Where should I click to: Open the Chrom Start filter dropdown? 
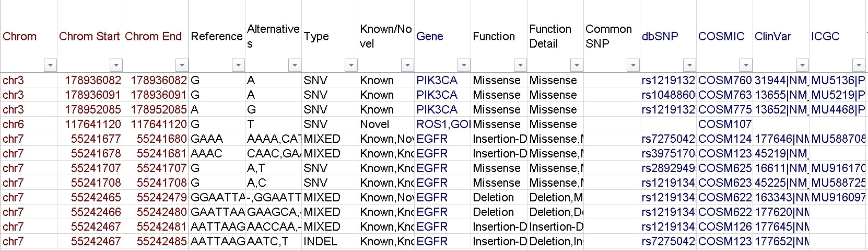click(116, 65)
